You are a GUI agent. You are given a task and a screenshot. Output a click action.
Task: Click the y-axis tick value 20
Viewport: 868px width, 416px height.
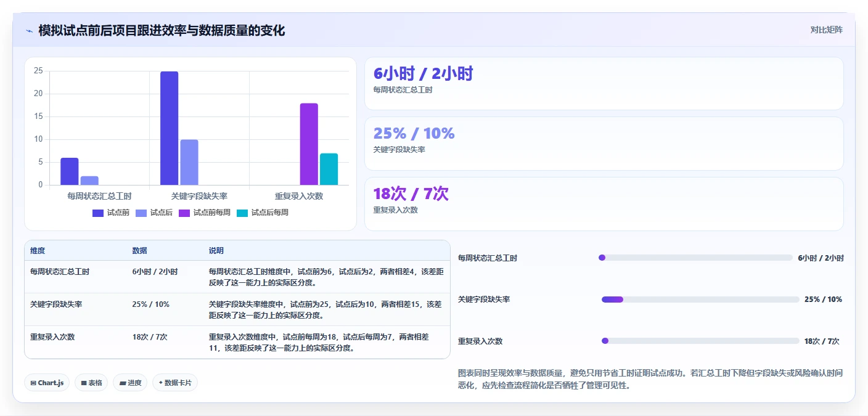38,94
